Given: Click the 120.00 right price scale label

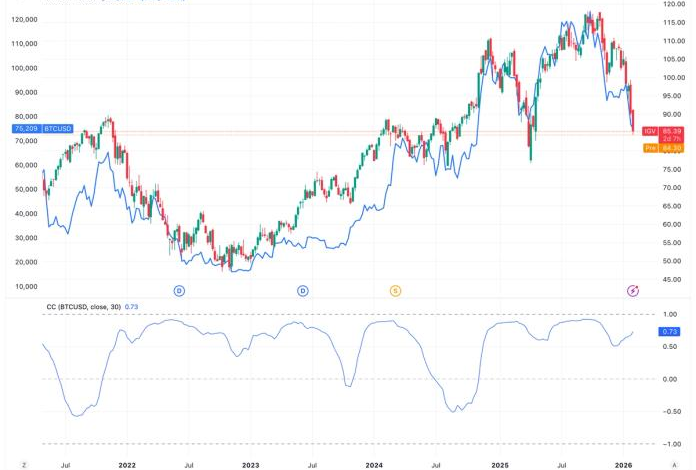Looking at the screenshot, I should click(673, 3).
